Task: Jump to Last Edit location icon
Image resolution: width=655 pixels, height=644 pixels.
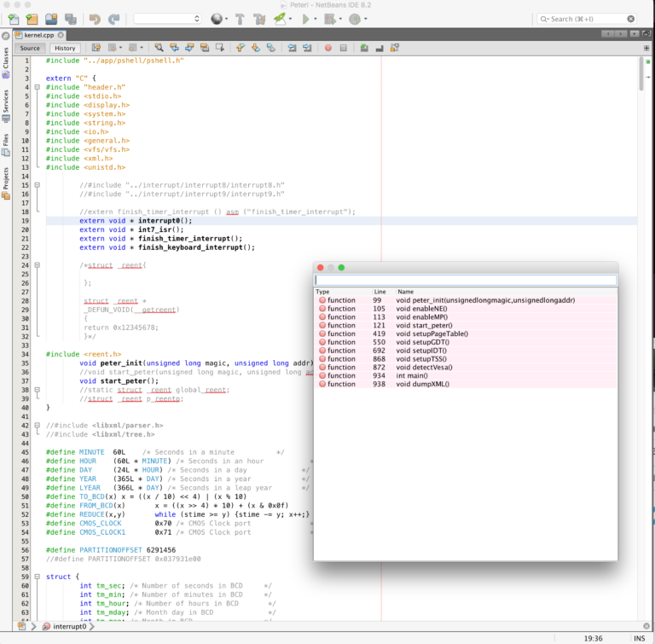Action: (x=96, y=48)
